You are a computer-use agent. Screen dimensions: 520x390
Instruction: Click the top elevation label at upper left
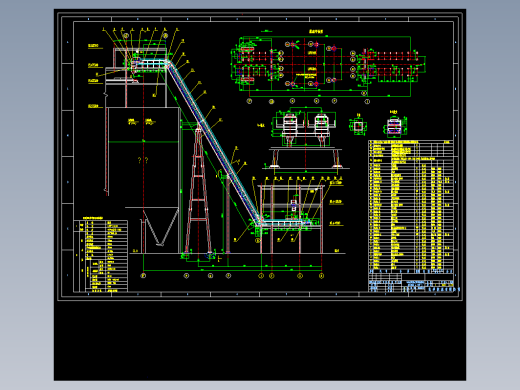(x=94, y=46)
